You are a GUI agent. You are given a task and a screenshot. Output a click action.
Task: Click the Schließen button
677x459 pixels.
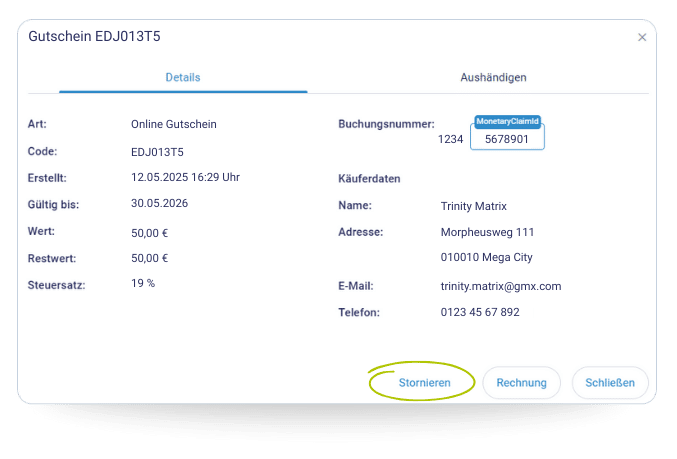click(x=610, y=382)
